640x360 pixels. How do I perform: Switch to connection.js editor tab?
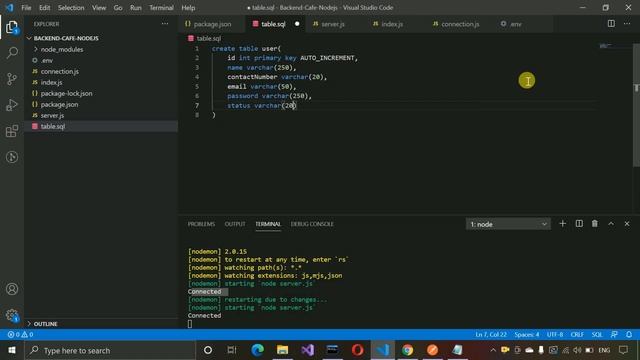(x=460, y=24)
